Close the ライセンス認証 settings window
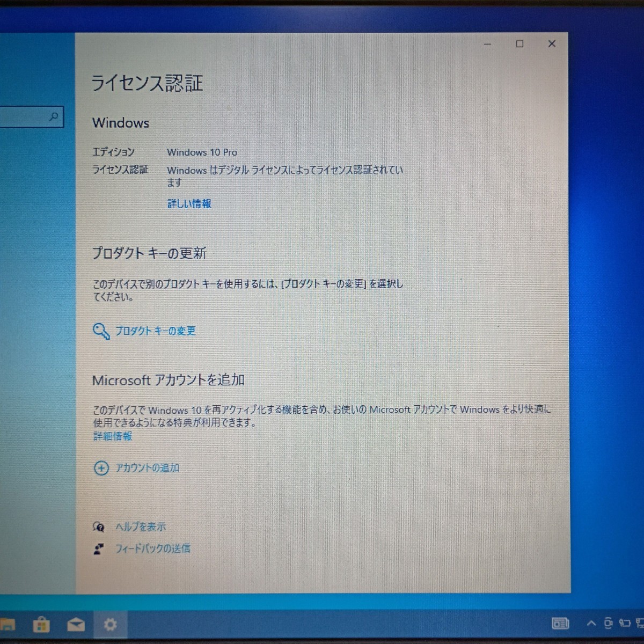644x644 pixels. pos(552,44)
